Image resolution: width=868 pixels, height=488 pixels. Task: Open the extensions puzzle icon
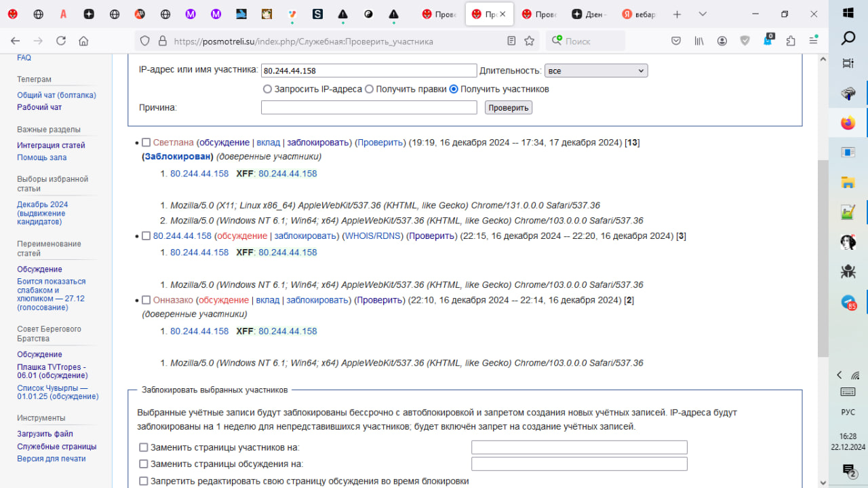tap(791, 41)
